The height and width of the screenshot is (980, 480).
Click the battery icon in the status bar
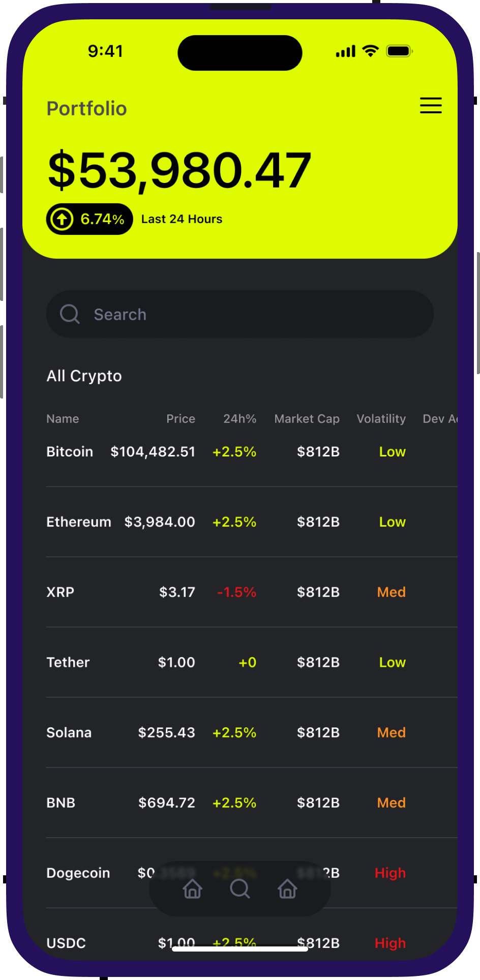click(399, 51)
